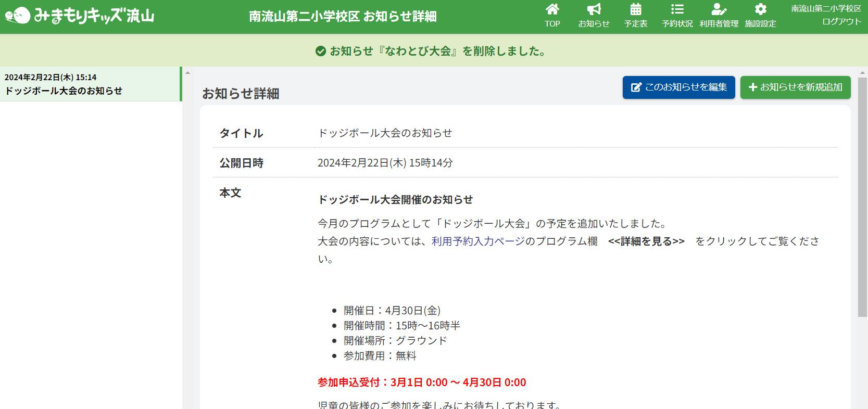
Task: Click the red 参加申込受付 date line
Action: pos(422,382)
